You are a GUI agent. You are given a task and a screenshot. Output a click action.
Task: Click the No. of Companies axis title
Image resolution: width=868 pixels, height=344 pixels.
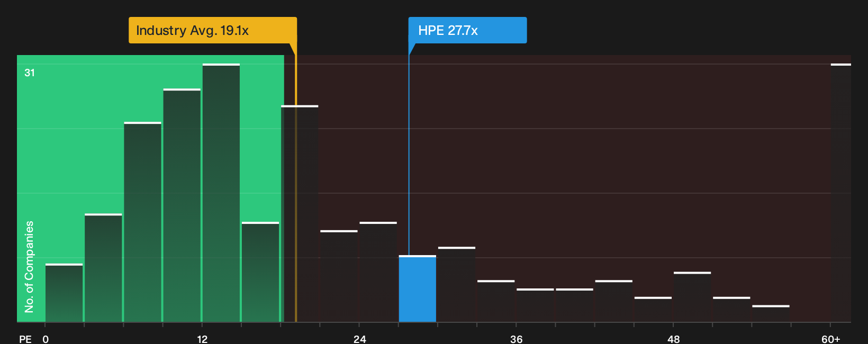pyautogui.click(x=29, y=266)
